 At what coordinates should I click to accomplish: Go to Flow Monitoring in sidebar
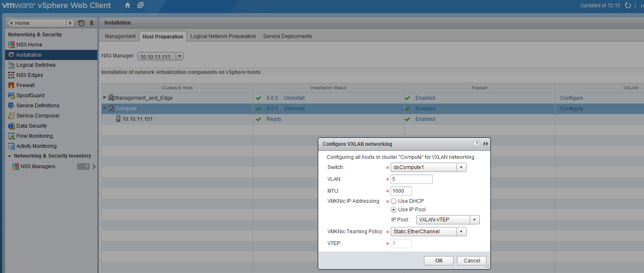pos(34,136)
